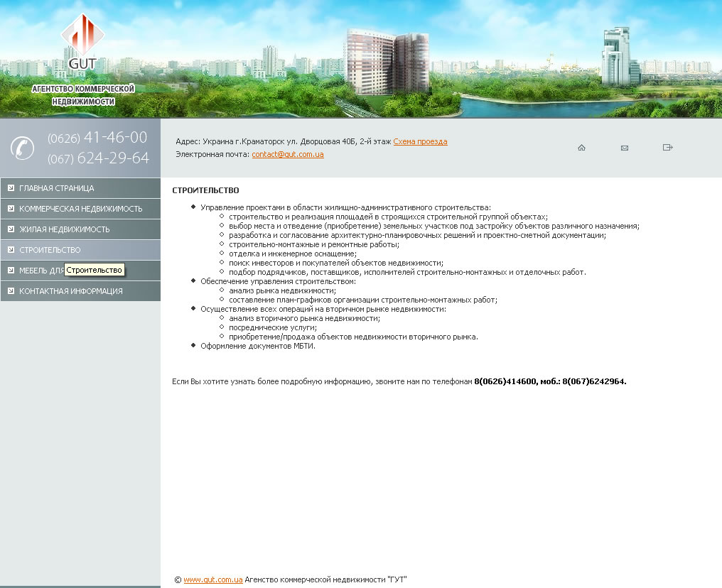Click phone number (0626) 41-46-00
The height and width of the screenshot is (588, 722).
pyautogui.click(x=97, y=137)
